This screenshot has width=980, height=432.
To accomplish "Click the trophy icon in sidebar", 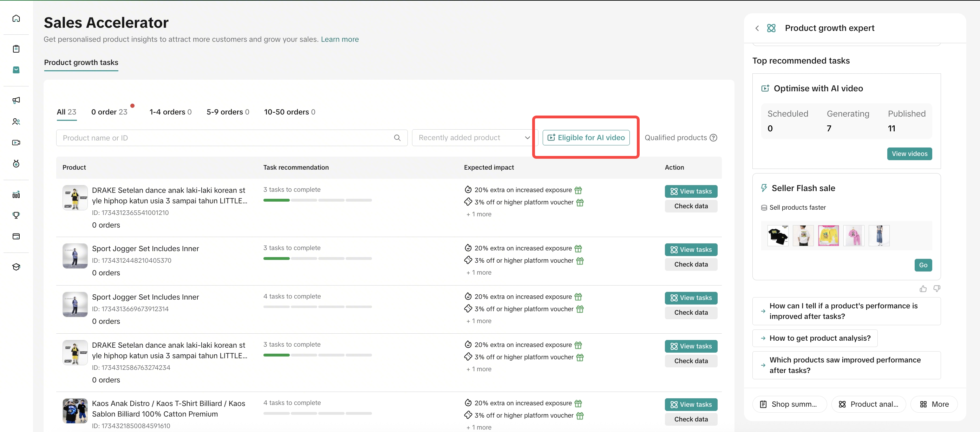I will point(16,215).
